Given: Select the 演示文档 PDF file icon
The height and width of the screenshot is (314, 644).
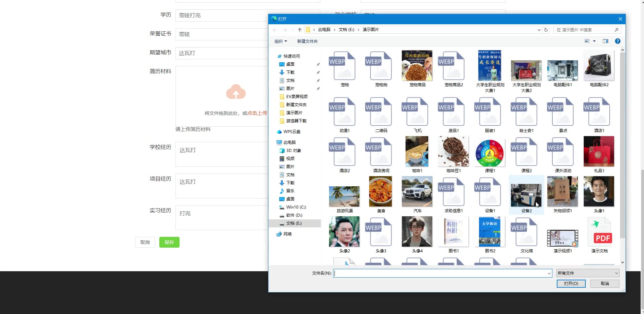Looking at the screenshot, I should [600, 232].
